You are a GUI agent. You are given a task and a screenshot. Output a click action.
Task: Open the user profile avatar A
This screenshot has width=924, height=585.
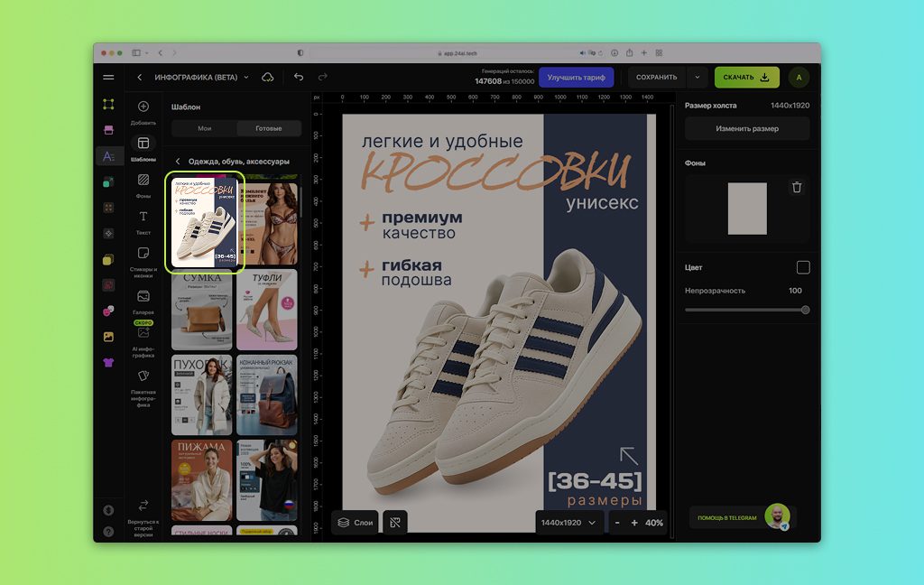click(799, 78)
